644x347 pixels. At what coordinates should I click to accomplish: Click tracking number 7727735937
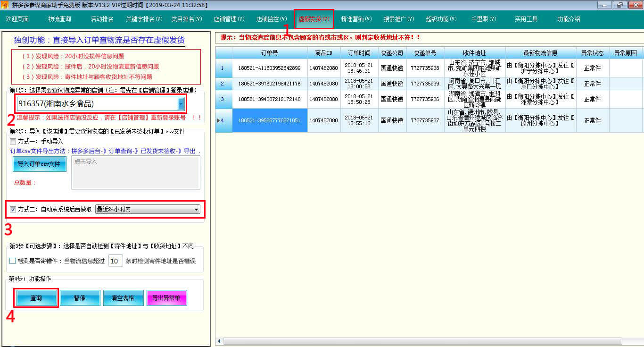(x=425, y=120)
